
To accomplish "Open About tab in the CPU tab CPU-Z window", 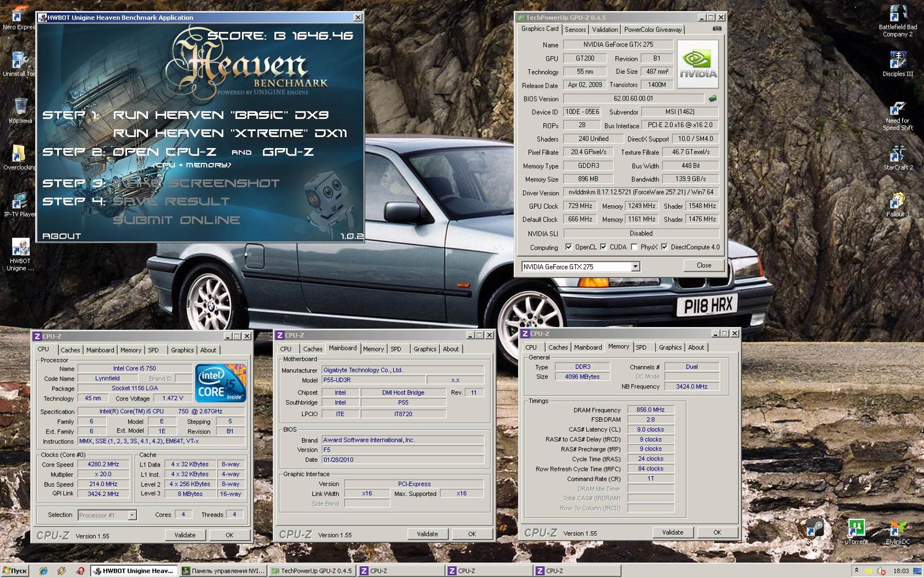I will pyautogui.click(x=208, y=350).
